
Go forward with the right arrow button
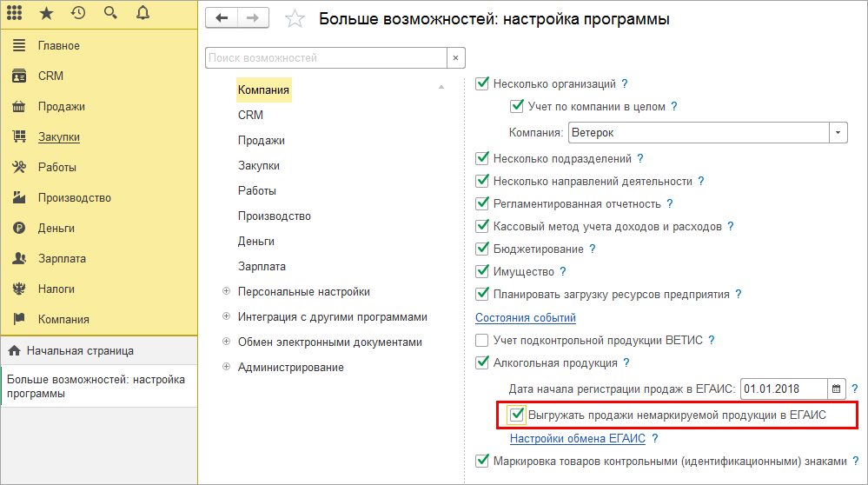253,17
